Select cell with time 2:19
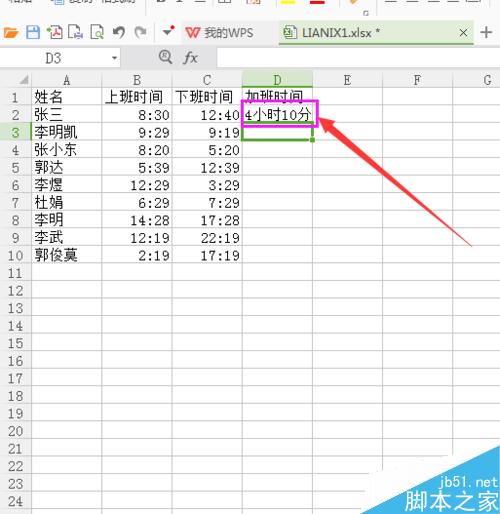Viewport: 500px width, 514px height. (137, 255)
